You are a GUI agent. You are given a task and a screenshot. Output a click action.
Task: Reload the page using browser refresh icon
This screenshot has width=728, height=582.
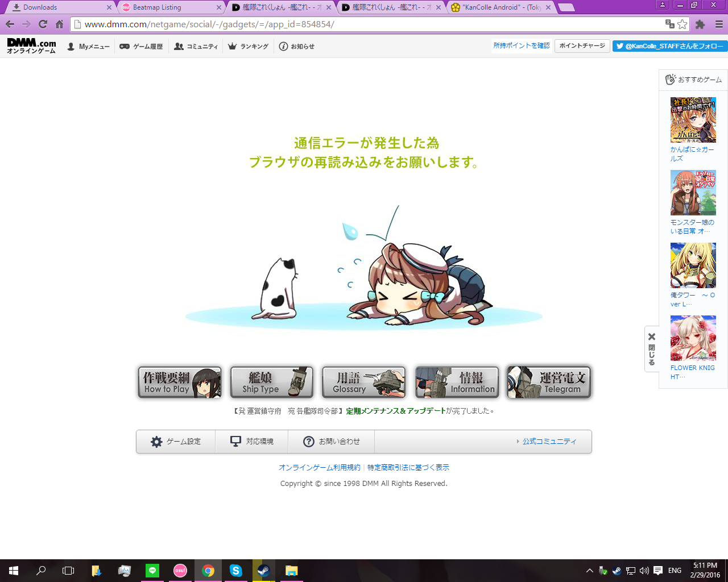[43, 24]
